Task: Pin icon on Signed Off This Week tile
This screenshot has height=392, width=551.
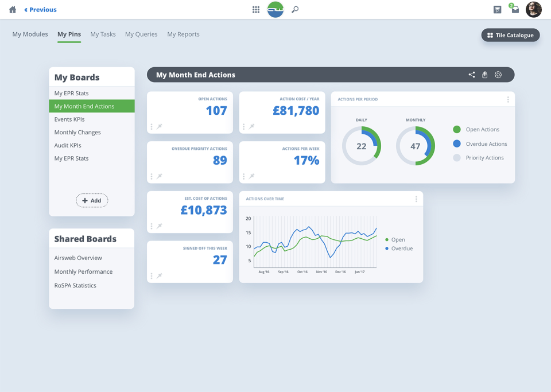Action: tap(160, 275)
